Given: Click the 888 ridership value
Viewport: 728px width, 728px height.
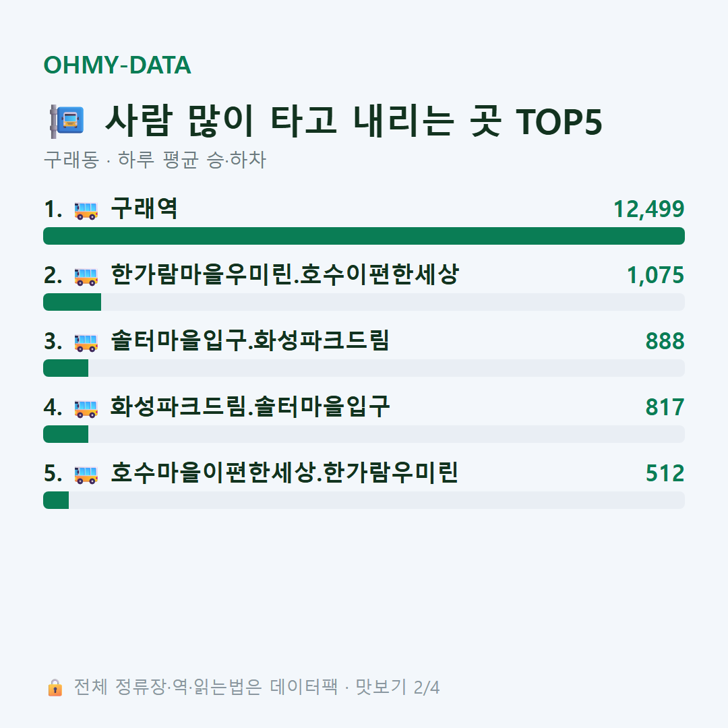Looking at the screenshot, I should coord(665,341).
